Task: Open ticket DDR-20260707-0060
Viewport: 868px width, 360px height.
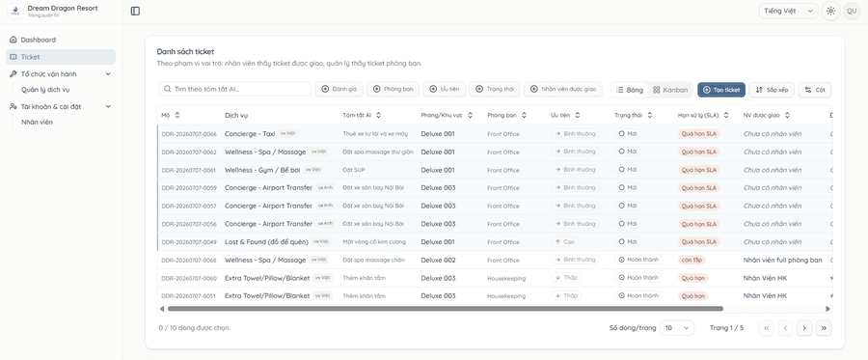Action: pyautogui.click(x=189, y=278)
